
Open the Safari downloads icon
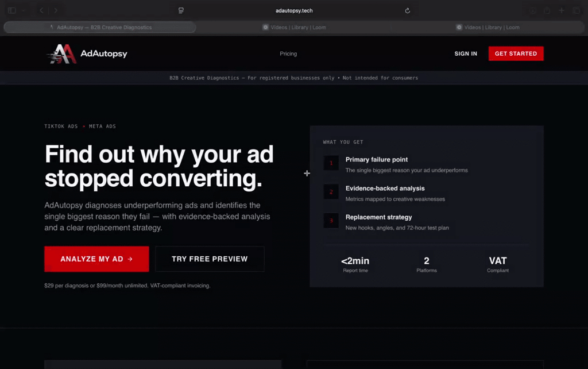(532, 10)
